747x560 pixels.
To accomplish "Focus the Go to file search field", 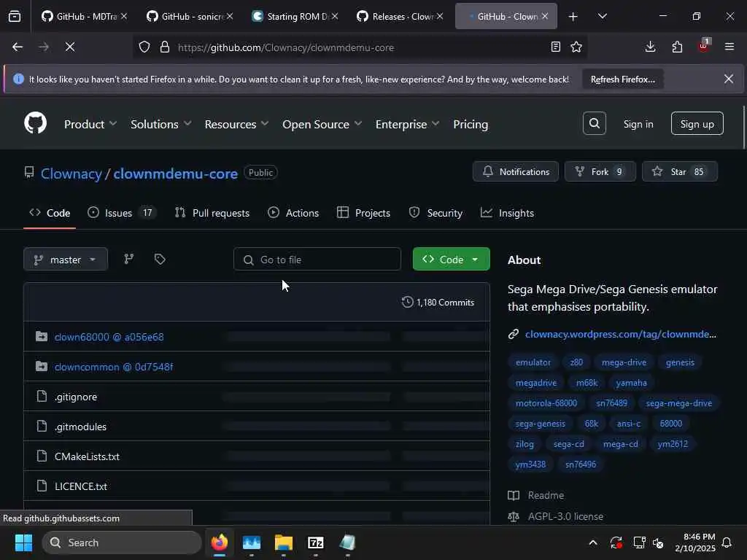I will (317, 259).
